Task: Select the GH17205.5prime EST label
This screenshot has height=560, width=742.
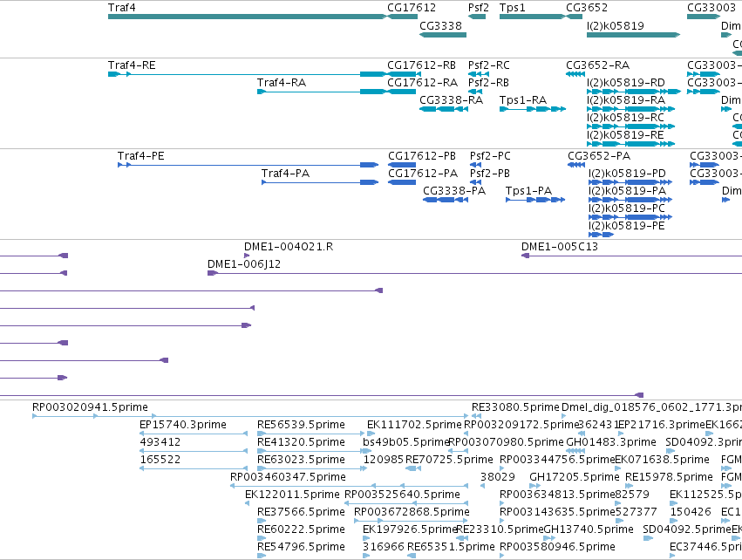Action: pyautogui.click(x=575, y=477)
